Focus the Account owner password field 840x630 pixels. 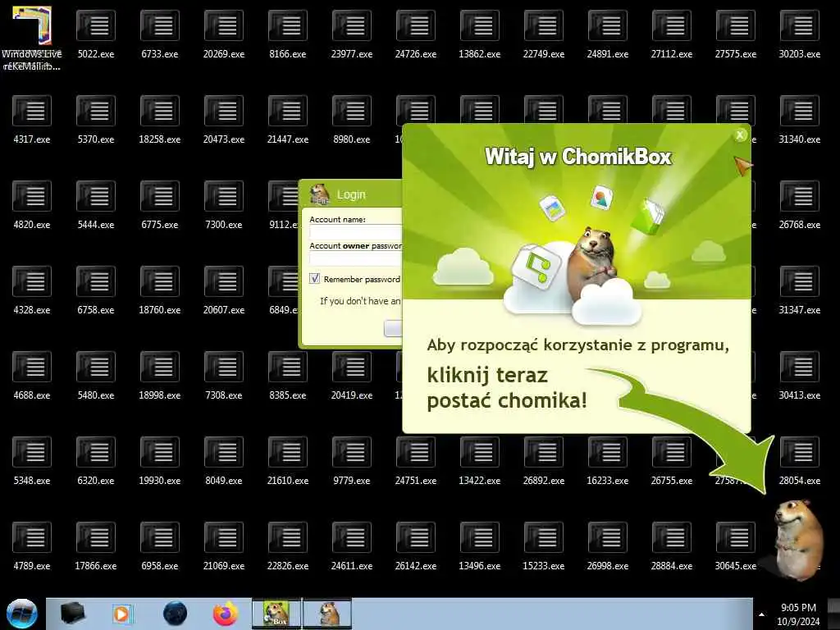[x=356, y=258]
